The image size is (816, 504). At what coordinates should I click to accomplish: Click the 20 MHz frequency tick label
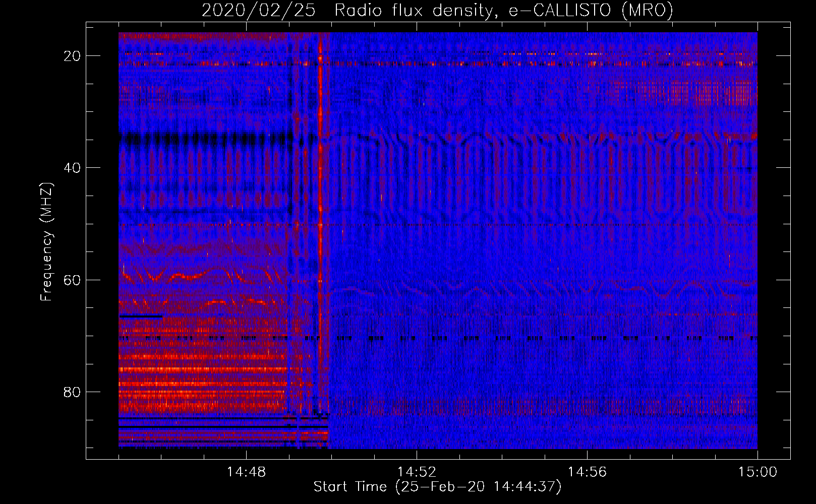click(73, 56)
